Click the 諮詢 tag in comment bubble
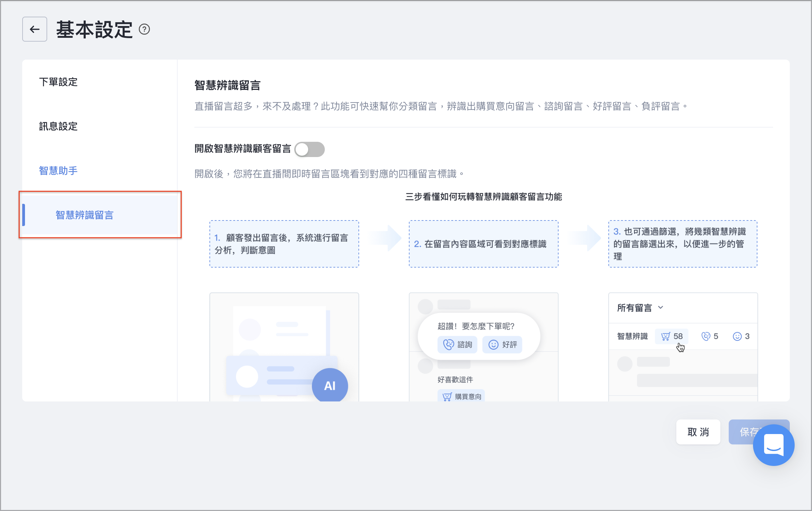 click(457, 345)
